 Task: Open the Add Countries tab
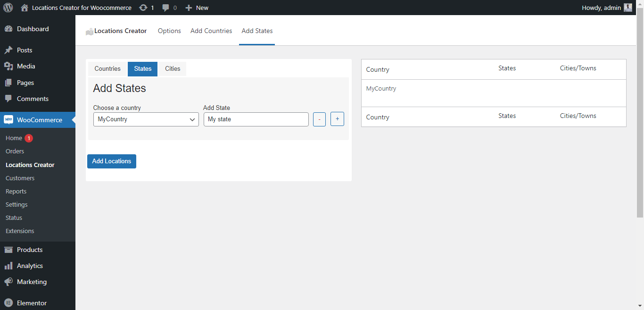[x=211, y=31]
